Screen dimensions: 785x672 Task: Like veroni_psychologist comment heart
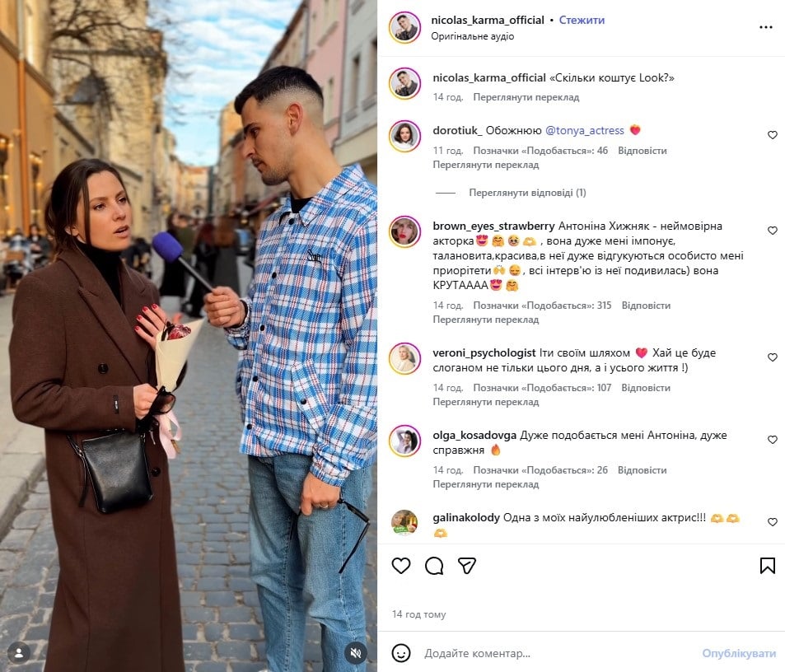(773, 357)
